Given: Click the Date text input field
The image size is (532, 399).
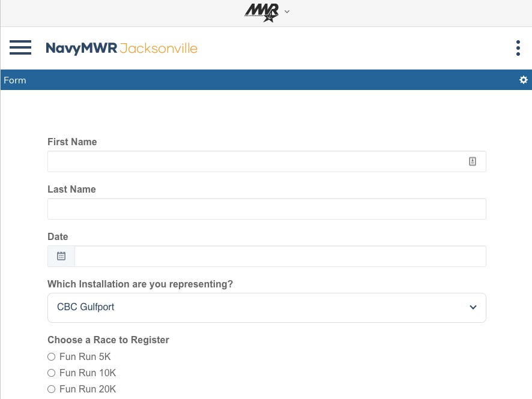Looking at the screenshot, I should 280,256.
